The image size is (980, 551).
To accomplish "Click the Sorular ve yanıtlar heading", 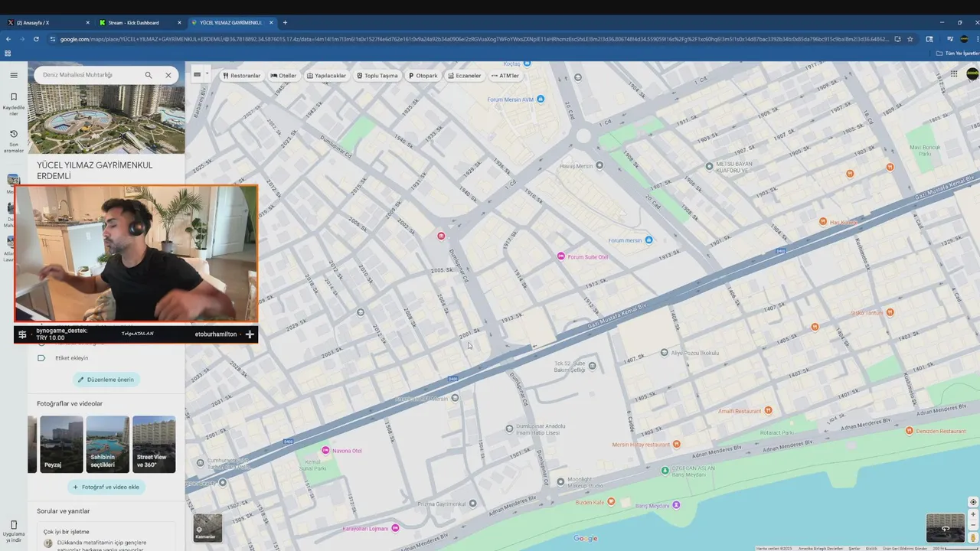I will pos(64,511).
